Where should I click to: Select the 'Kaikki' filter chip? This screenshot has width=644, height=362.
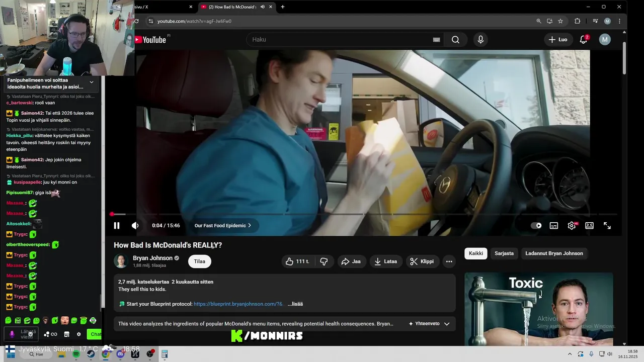click(476, 253)
